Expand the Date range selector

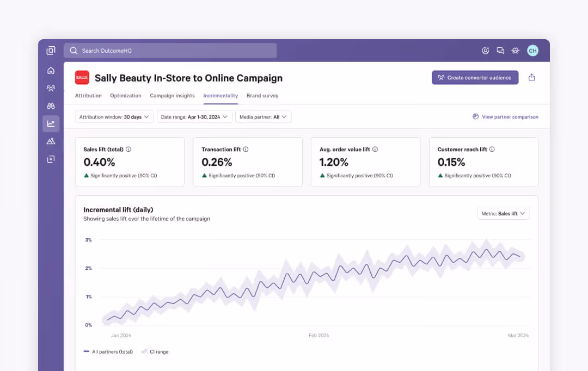coord(193,116)
